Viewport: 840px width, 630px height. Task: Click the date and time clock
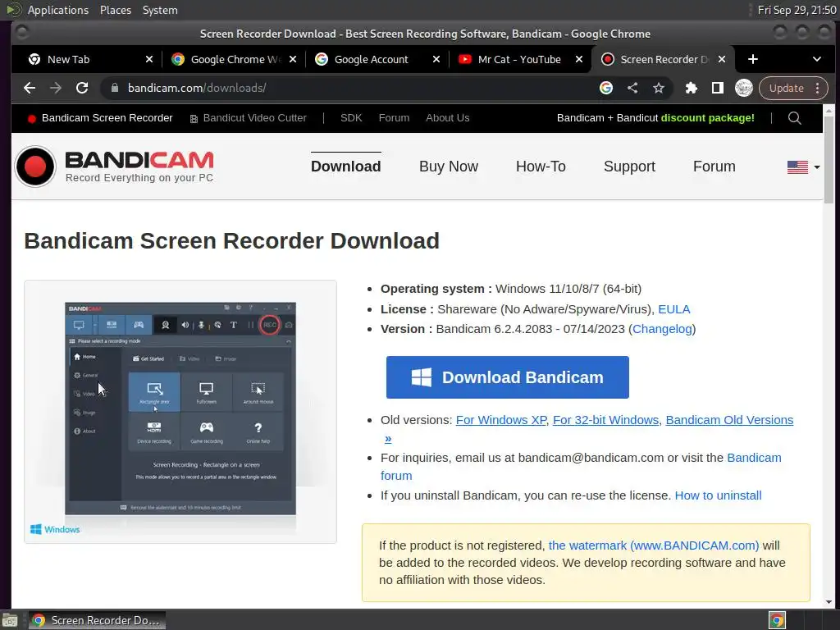pos(797,10)
